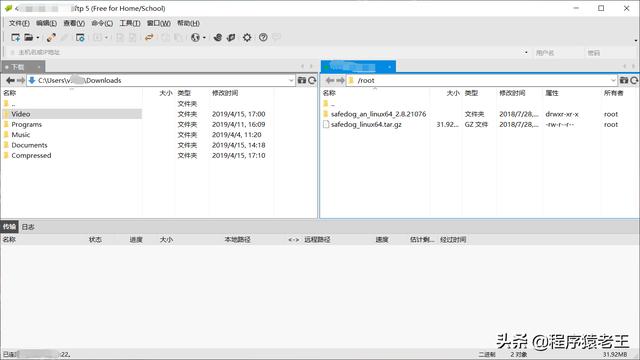Click the 状态 column in transfer list

click(x=95, y=240)
